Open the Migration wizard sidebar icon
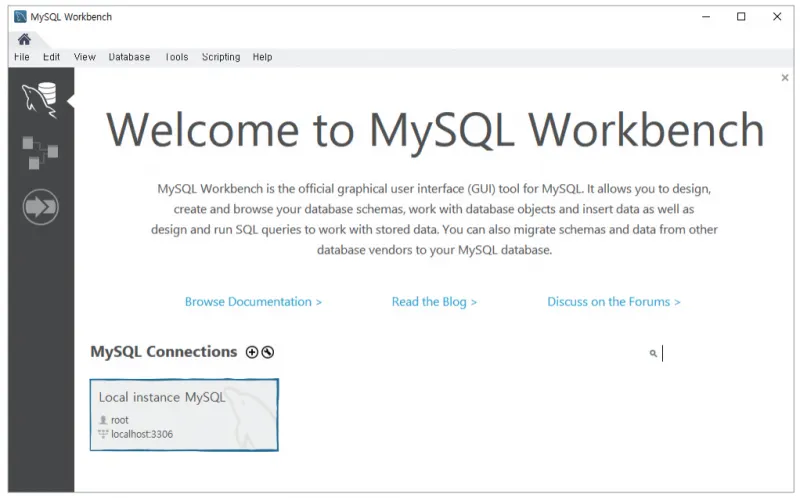Image resolution: width=800 pixels, height=498 pixels. coord(40,207)
